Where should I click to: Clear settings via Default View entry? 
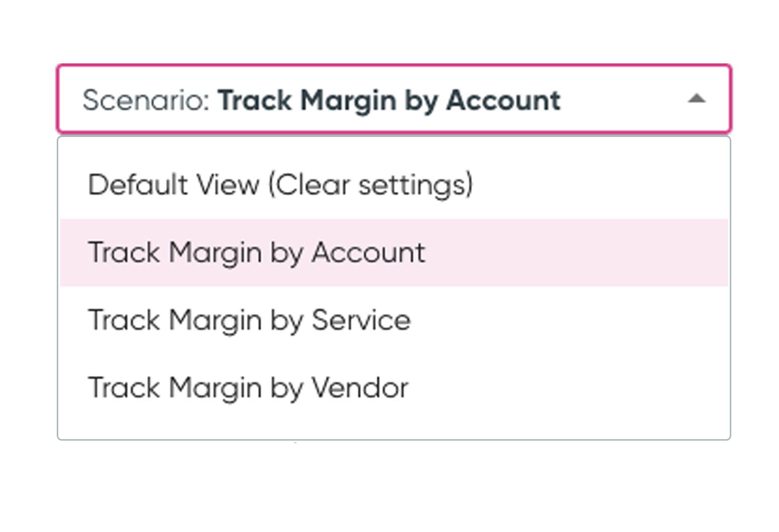tap(280, 185)
